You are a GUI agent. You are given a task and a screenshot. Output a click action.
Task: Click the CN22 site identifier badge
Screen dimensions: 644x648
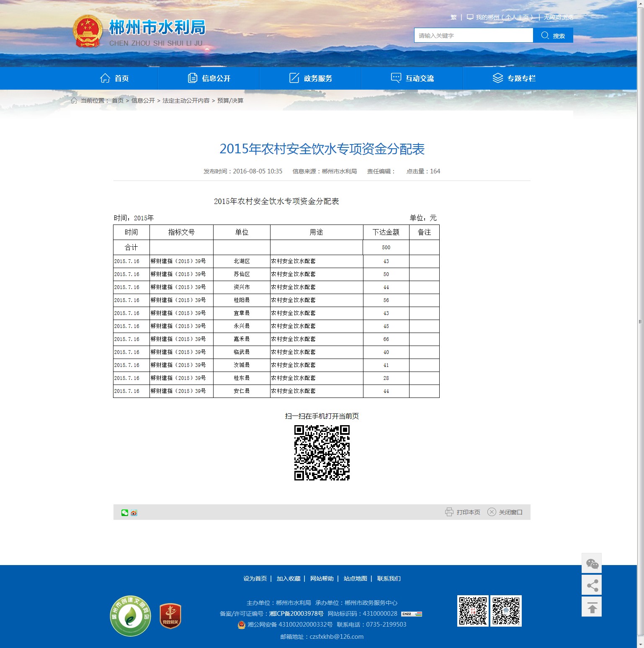point(412,614)
